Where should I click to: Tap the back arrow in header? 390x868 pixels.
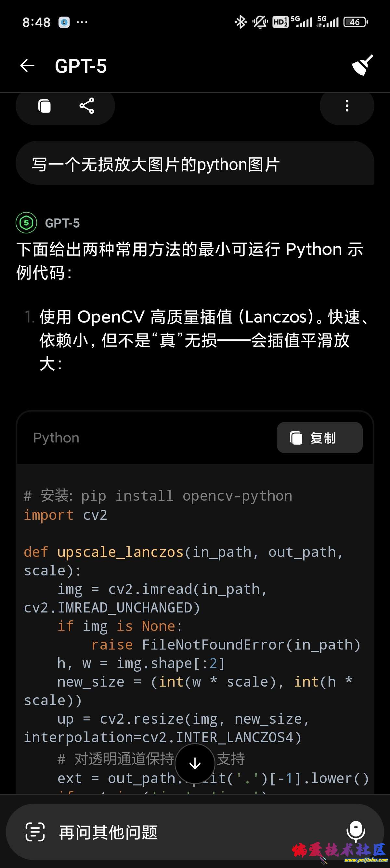[x=27, y=66]
